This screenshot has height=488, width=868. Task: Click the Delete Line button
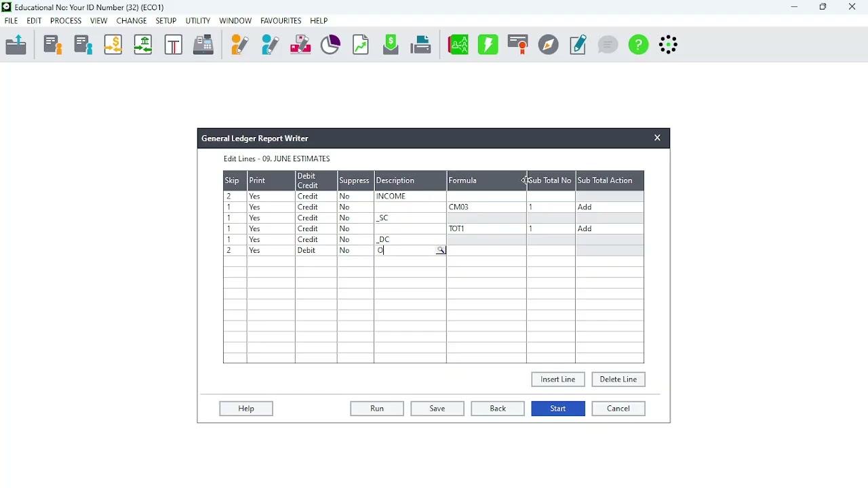pyautogui.click(x=618, y=380)
